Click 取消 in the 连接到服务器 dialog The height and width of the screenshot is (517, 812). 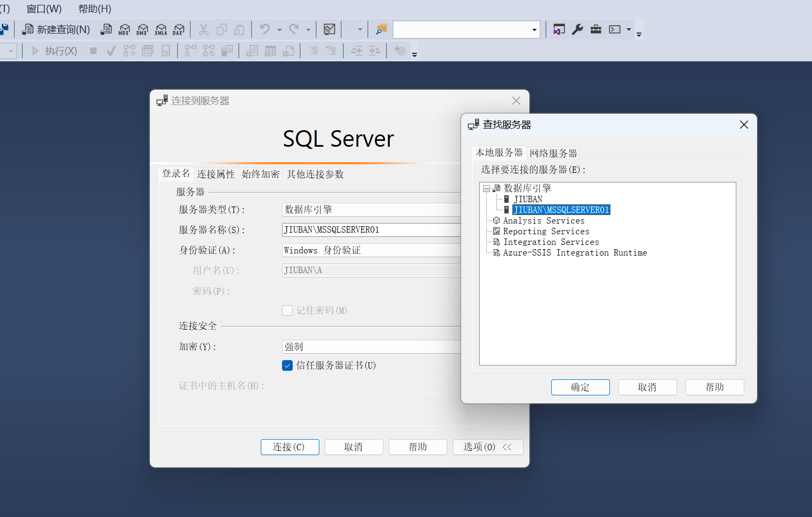click(354, 447)
